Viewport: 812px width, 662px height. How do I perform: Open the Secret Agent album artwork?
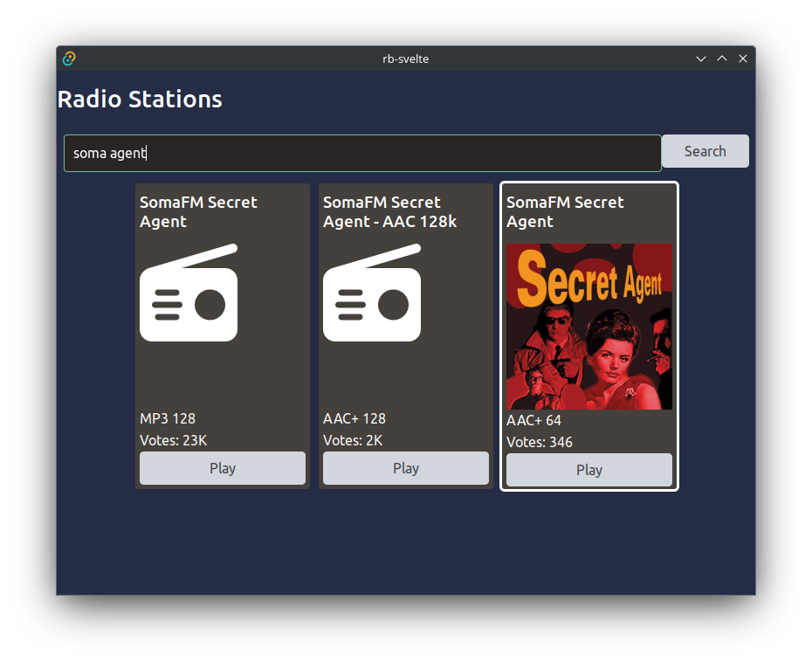point(589,327)
